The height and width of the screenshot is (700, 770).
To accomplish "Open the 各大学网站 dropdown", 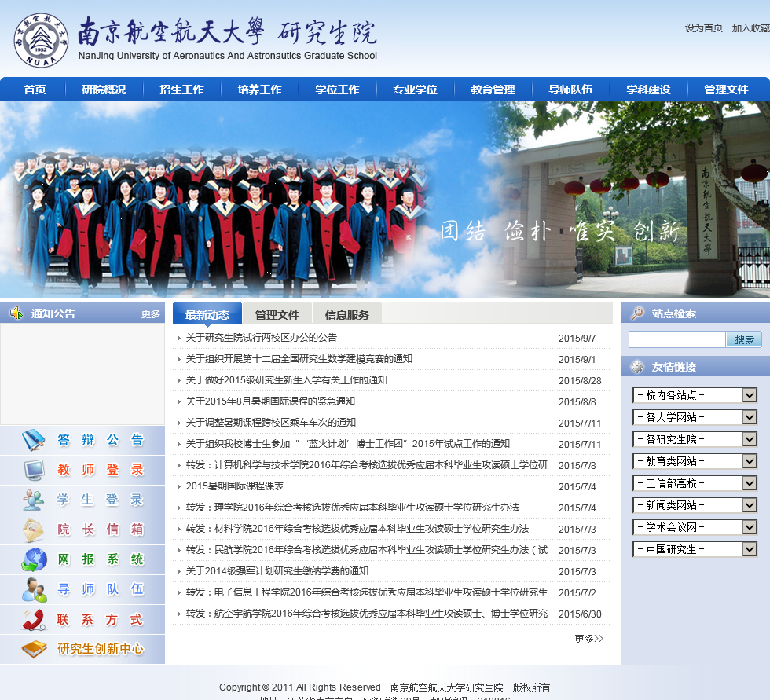I will [695, 417].
